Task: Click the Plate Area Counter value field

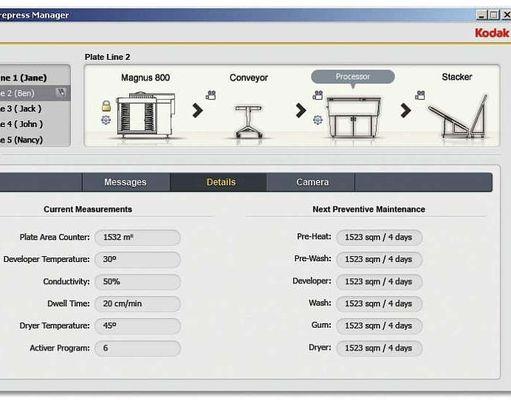Action: (138, 237)
